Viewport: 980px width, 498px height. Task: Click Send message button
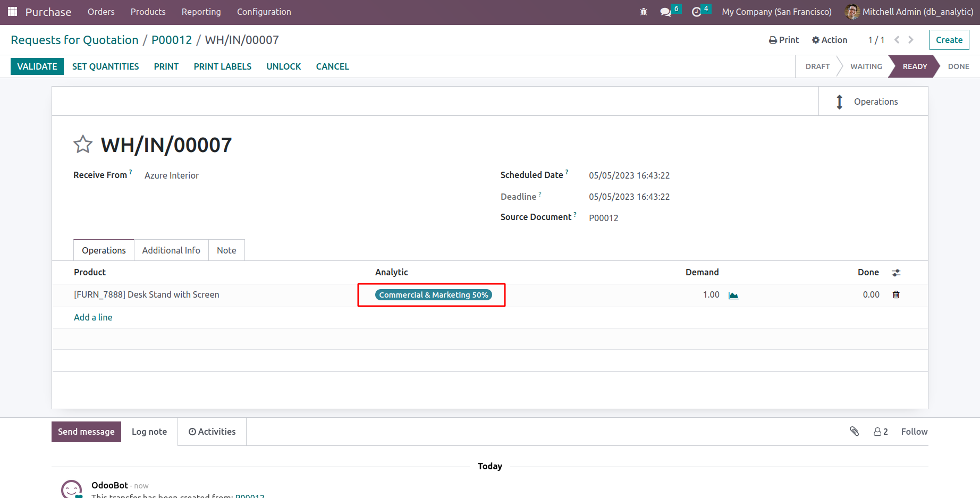86,432
